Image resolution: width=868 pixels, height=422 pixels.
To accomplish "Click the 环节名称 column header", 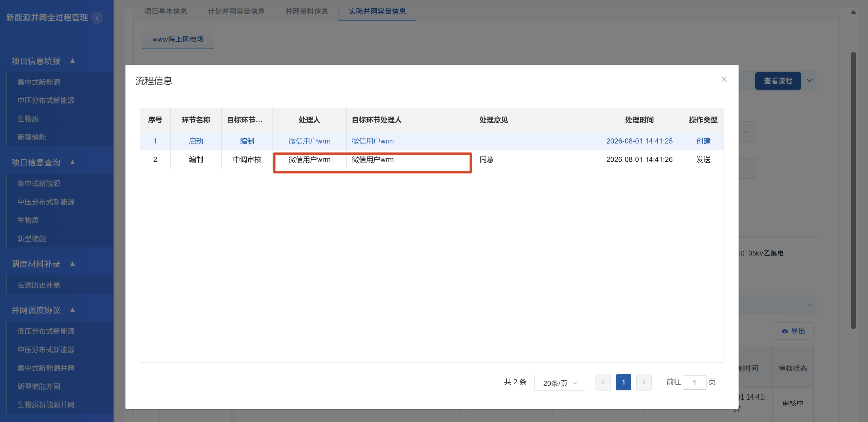I will [196, 120].
